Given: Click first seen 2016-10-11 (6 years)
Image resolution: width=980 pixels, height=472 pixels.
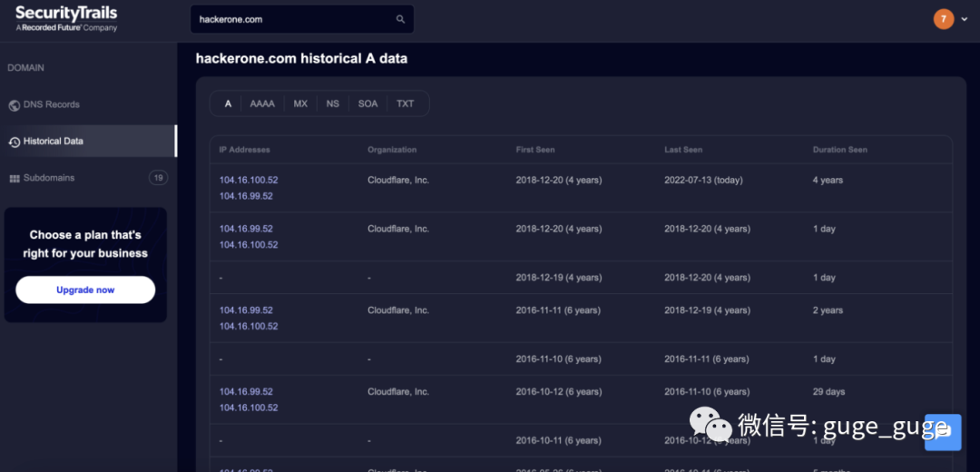Looking at the screenshot, I should pyautogui.click(x=559, y=440).
